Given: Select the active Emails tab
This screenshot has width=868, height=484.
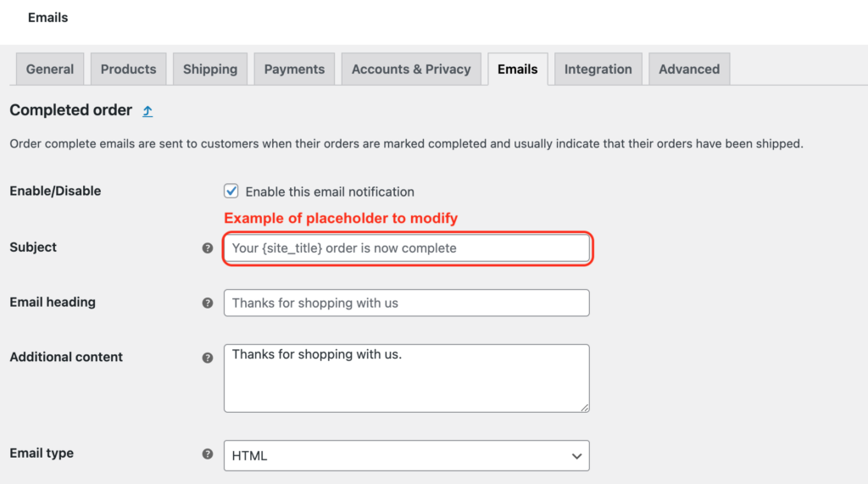Looking at the screenshot, I should [518, 70].
